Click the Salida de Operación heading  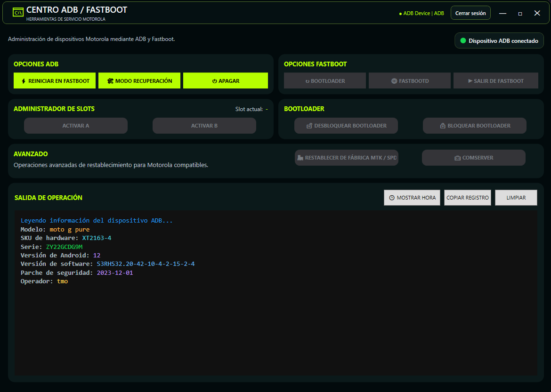(x=49, y=198)
